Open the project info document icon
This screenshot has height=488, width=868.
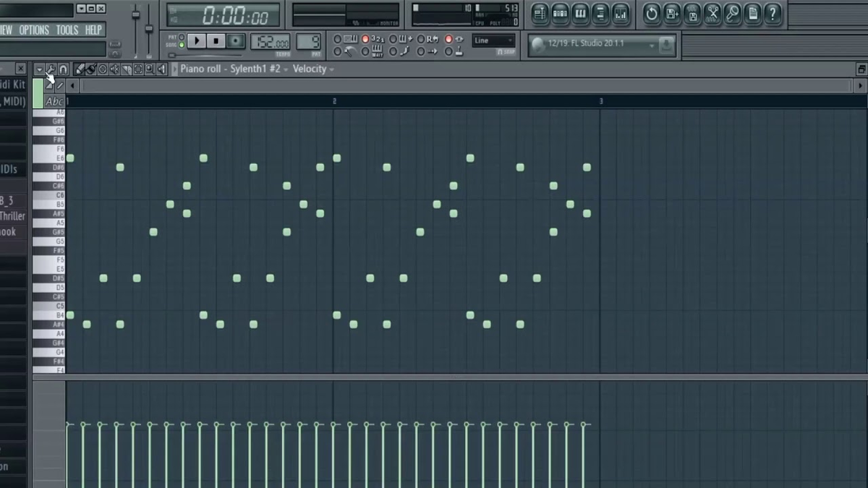753,13
